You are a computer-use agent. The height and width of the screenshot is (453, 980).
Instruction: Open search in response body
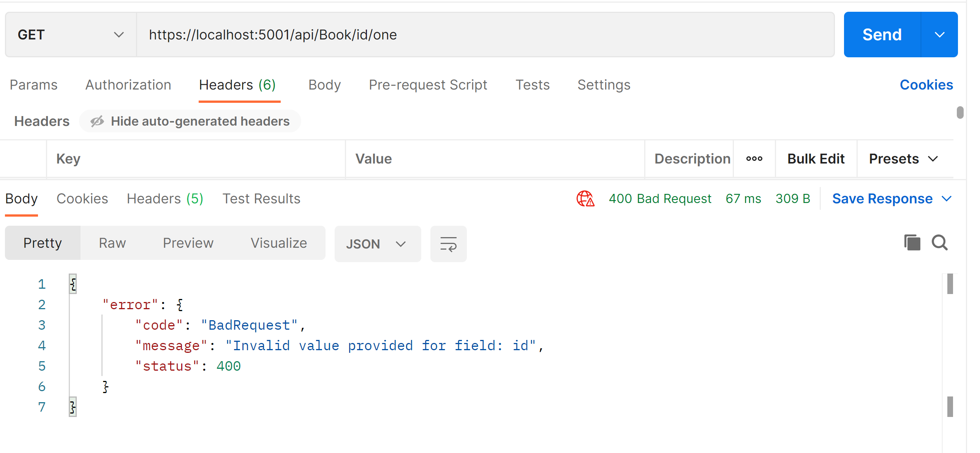[939, 242]
